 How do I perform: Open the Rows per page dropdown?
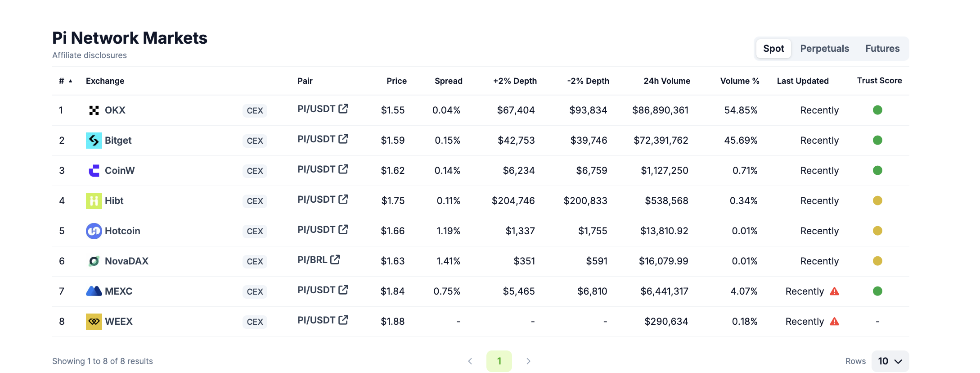(x=890, y=361)
